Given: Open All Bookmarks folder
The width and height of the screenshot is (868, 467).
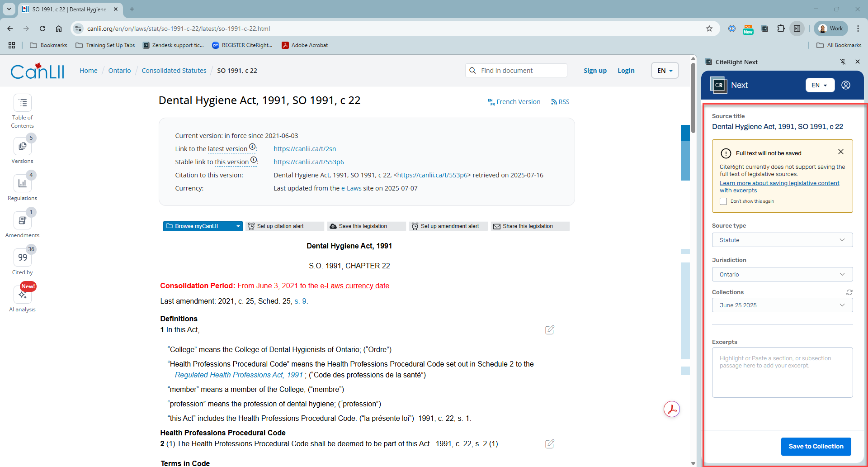Looking at the screenshot, I should coord(839,45).
